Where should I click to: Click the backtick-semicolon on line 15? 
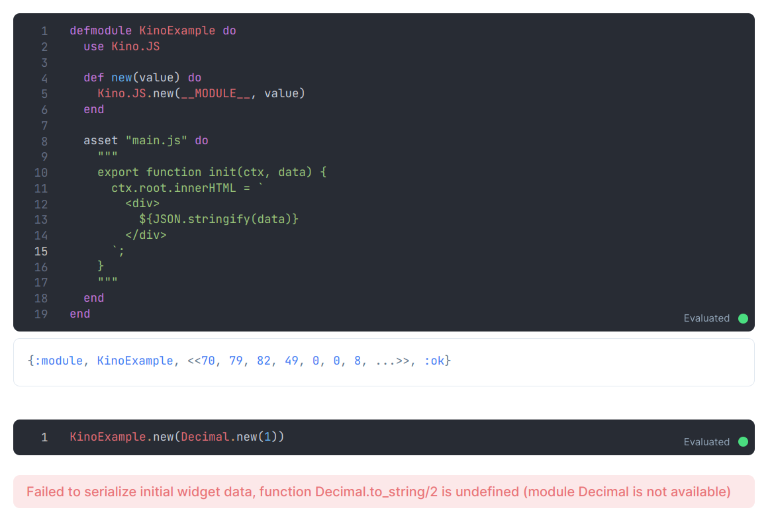[118, 251]
